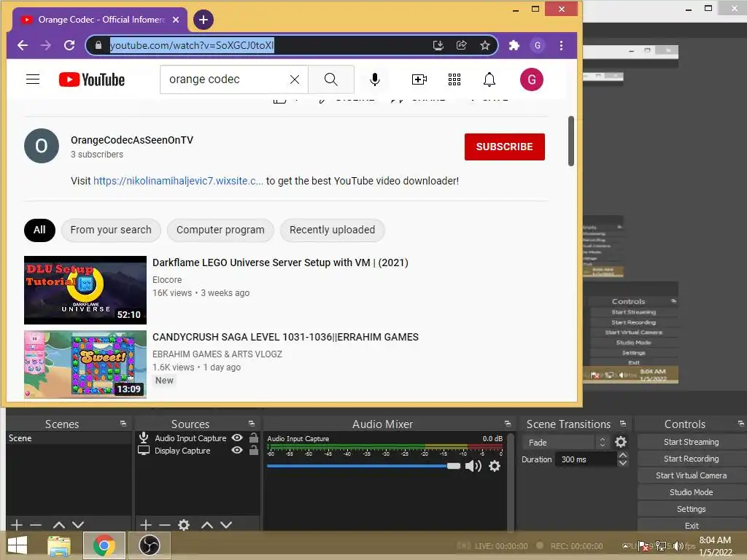Open Darkflame LEGO Universe Server Setup title
The height and width of the screenshot is (560, 747).
[x=280, y=262]
